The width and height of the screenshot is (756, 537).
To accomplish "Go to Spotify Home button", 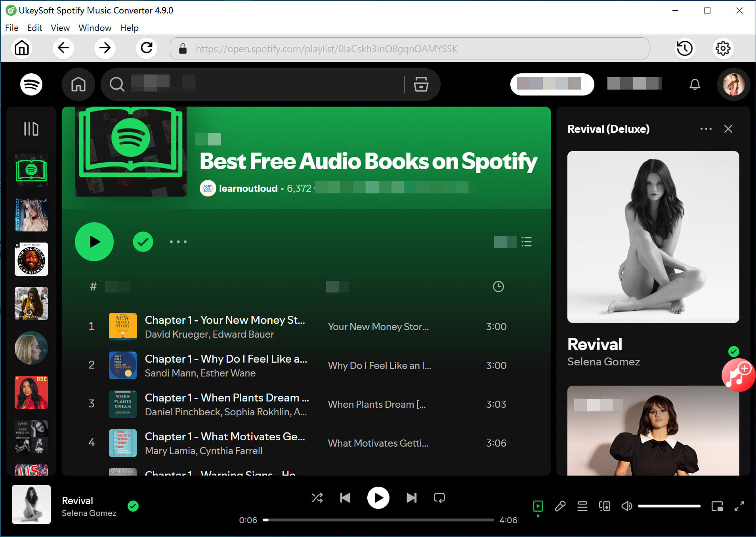I will pyautogui.click(x=78, y=84).
